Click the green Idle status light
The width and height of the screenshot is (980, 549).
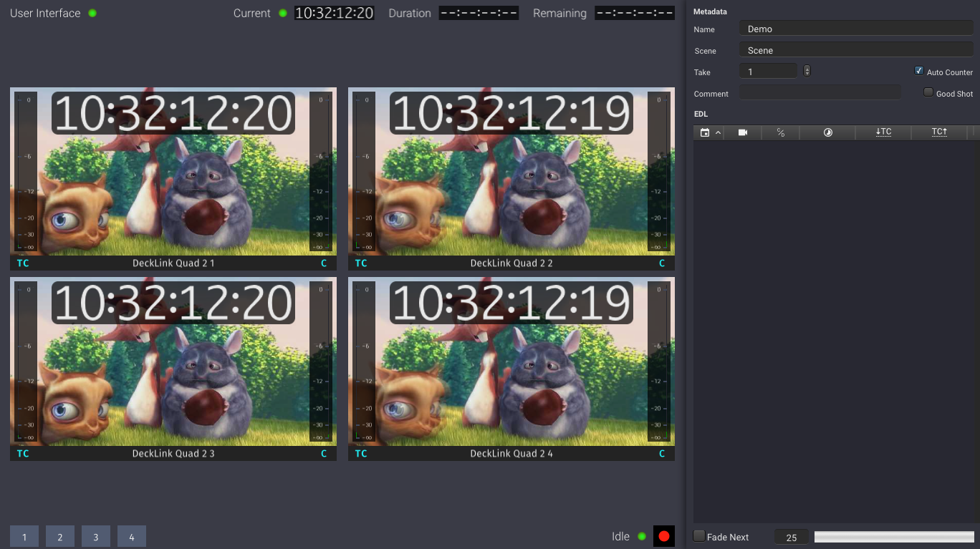642,536
